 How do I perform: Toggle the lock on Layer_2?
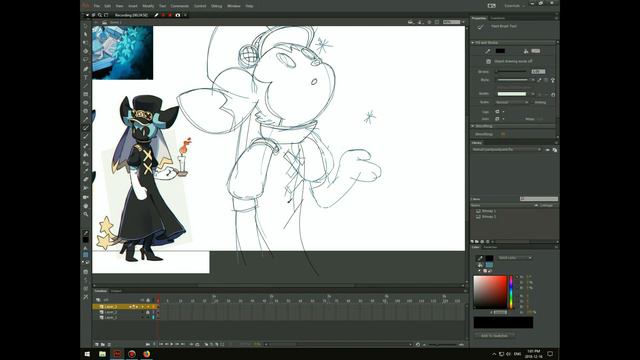[148, 312]
